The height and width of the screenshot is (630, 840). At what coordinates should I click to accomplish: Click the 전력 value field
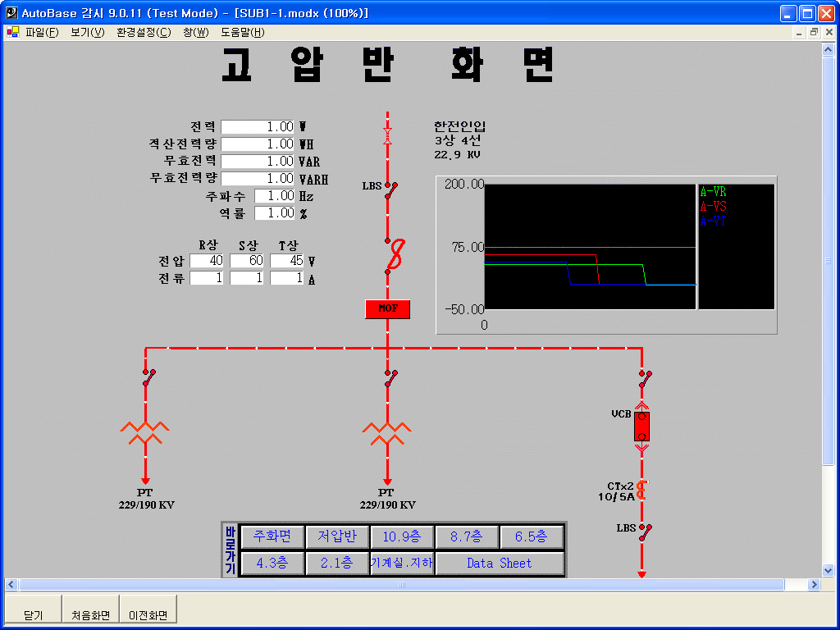coord(258,127)
